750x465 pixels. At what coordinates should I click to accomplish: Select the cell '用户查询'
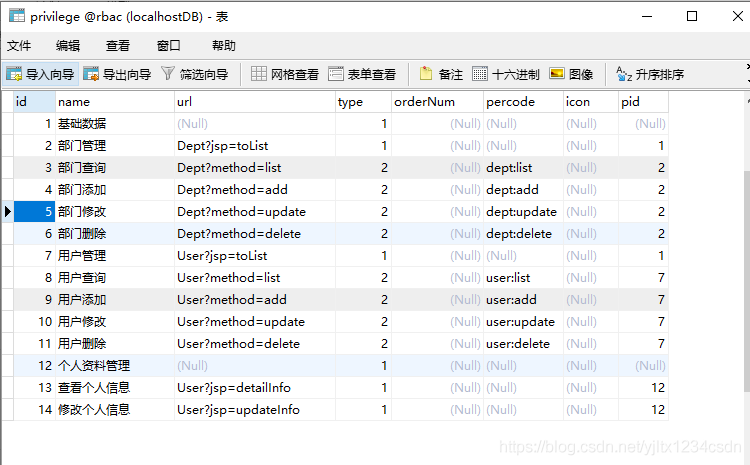click(x=115, y=278)
